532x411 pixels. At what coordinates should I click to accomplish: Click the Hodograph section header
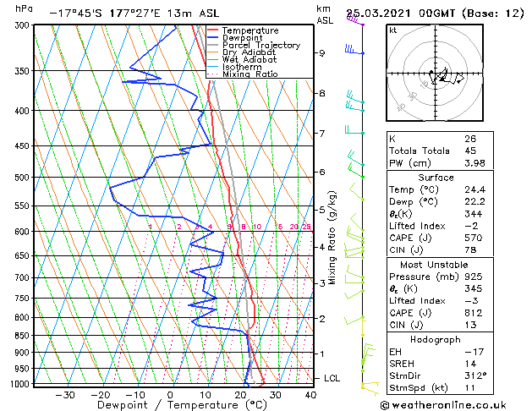click(x=436, y=339)
